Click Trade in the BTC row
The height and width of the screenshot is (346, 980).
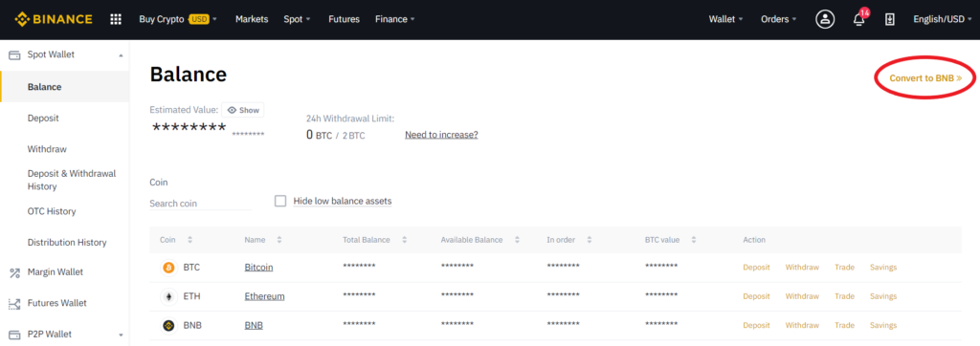844,268
